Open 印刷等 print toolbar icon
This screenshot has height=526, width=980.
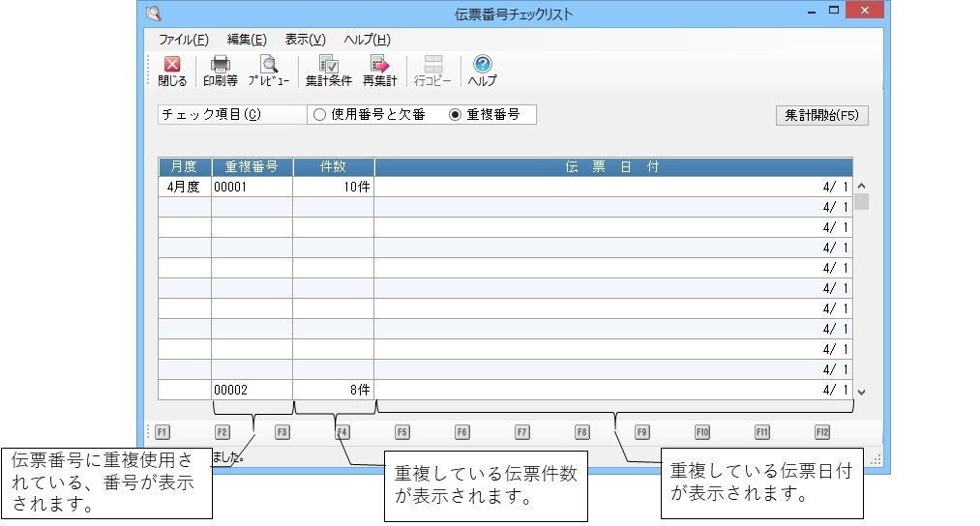tap(221, 72)
